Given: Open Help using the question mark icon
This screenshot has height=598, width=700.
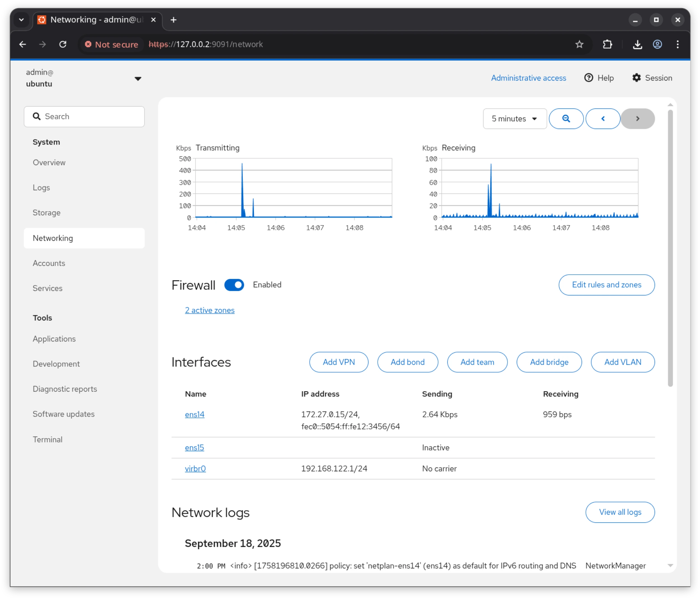Looking at the screenshot, I should [x=589, y=78].
